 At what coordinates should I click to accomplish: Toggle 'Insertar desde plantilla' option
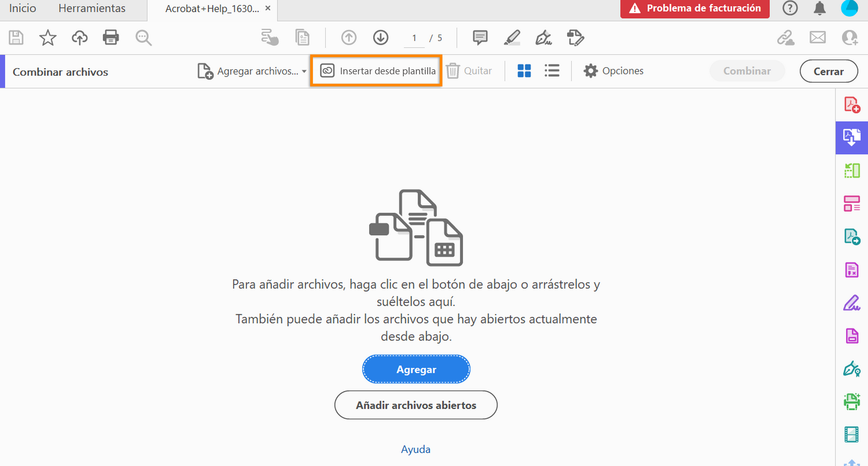click(376, 71)
